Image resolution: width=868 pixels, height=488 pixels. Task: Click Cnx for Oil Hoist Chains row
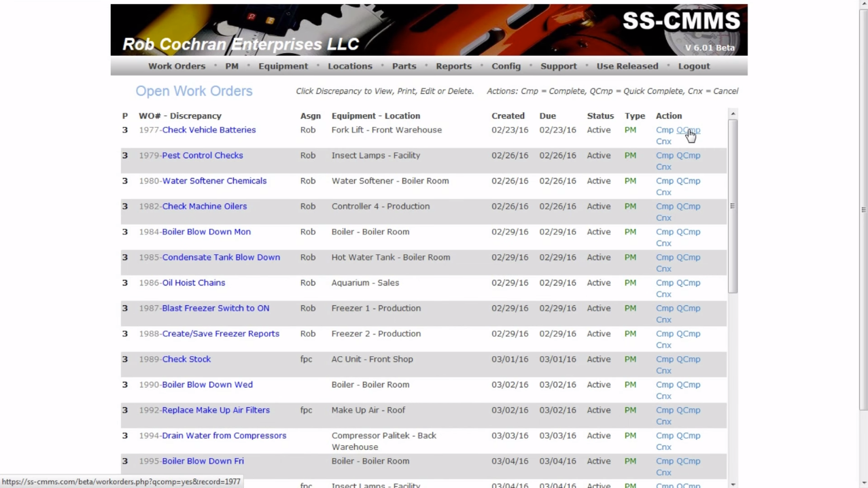pos(663,294)
